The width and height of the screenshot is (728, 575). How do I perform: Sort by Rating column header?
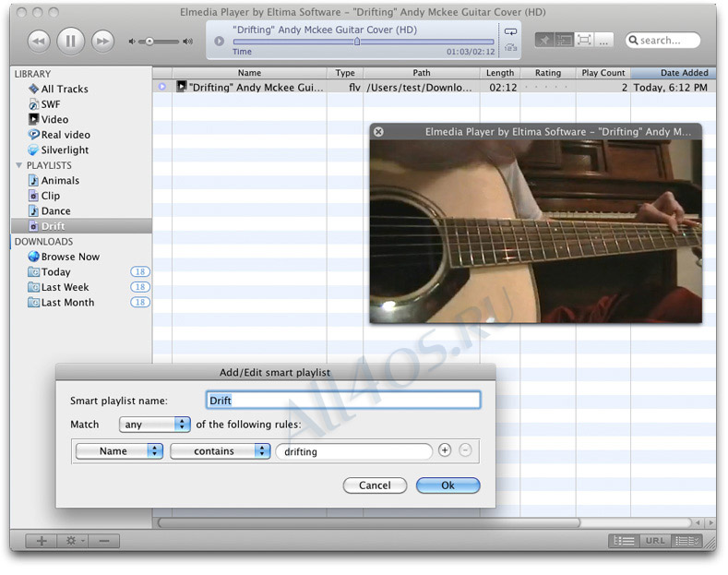tap(548, 73)
